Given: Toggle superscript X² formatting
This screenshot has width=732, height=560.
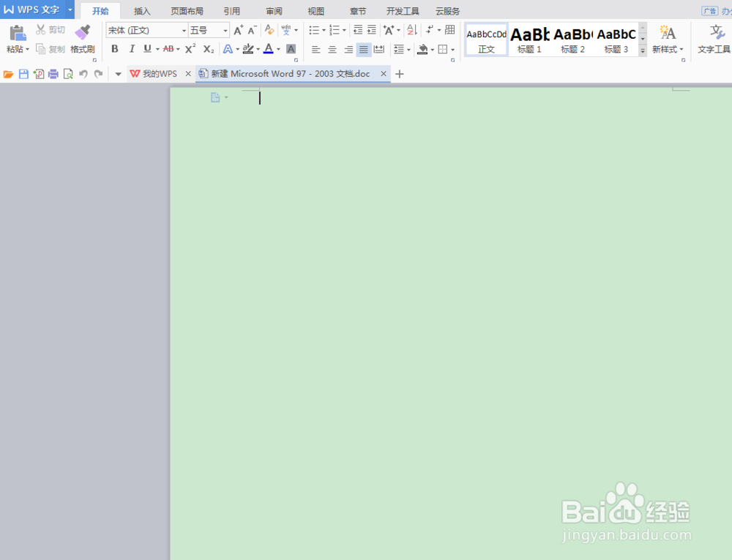Looking at the screenshot, I should point(190,49).
